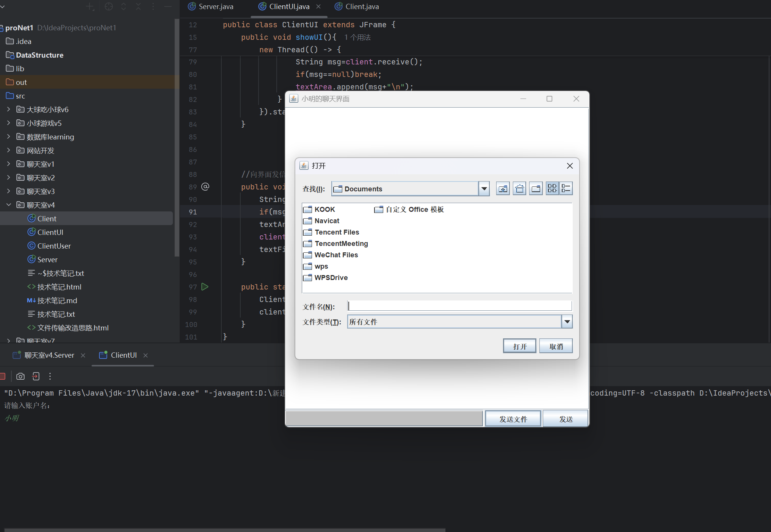
Task: Click the screenshot camera icon in run toolbar
Action: click(20, 376)
